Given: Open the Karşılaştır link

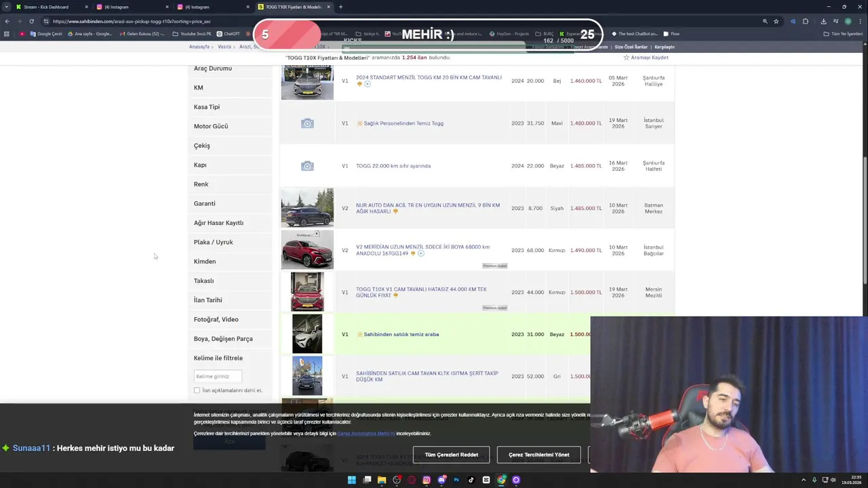Looking at the screenshot, I should pyautogui.click(x=665, y=47).
